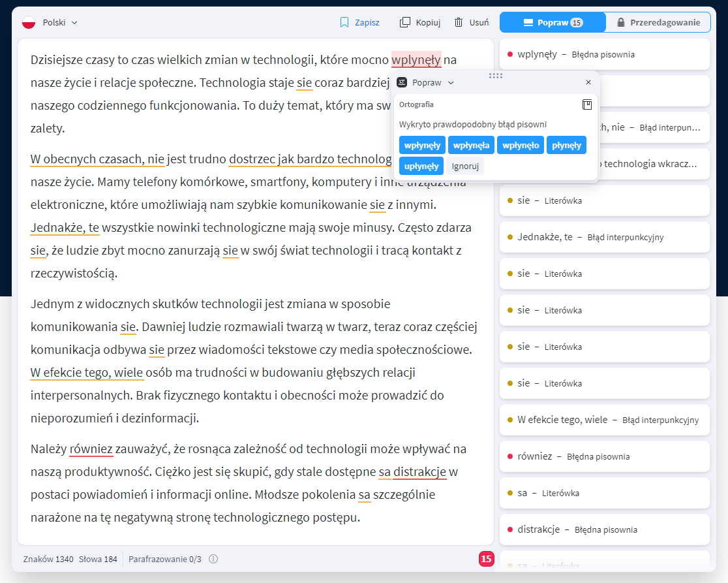This screenshot has height=583, width=728.
Task: Choose the suggestion wpłynęły
Action: click(422, 146)
